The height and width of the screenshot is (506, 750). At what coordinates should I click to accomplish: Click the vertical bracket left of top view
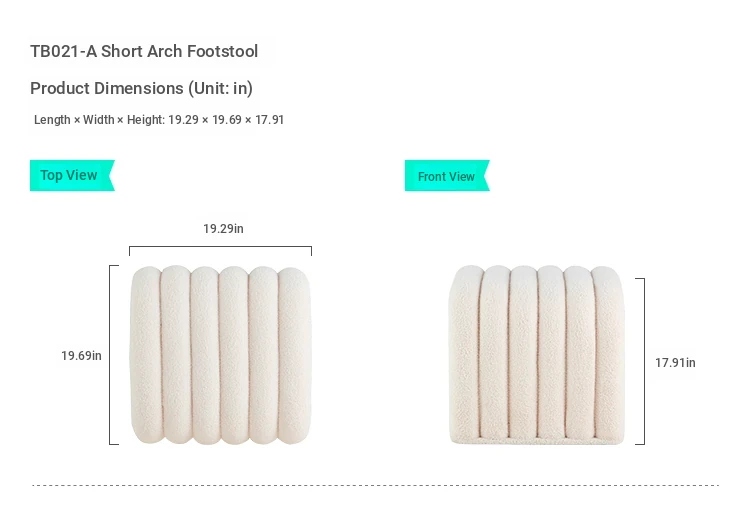click(114, 355)
